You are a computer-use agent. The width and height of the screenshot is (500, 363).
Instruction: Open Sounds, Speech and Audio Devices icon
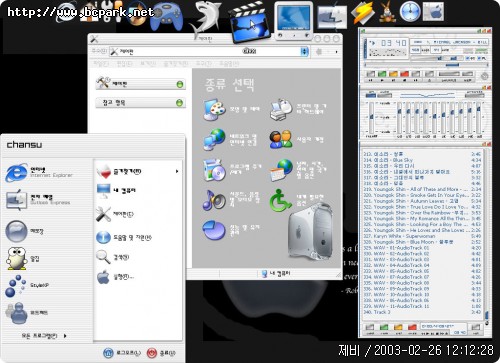tap(214, 200)
